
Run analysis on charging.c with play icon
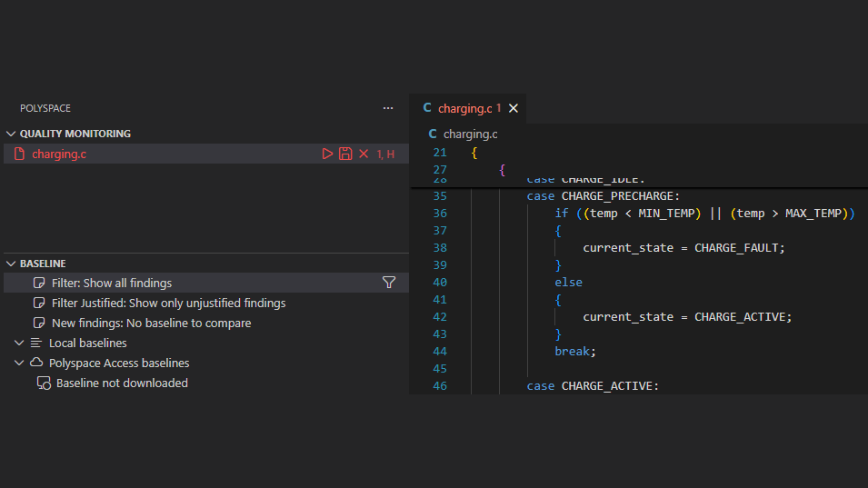click(327, 154)
